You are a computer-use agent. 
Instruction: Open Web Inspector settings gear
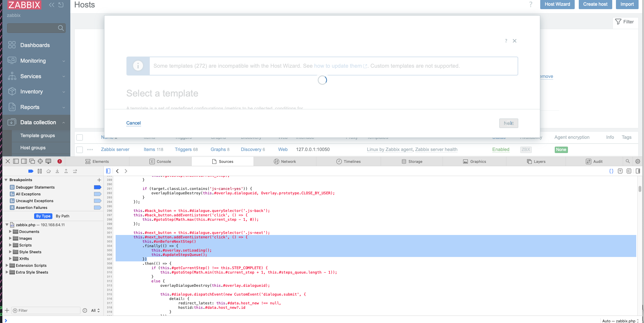pos(638,161)
